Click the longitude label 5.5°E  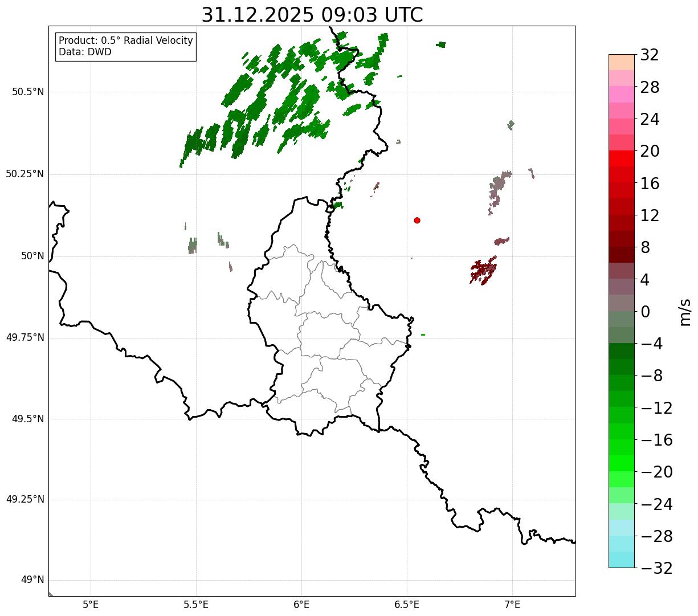pos(196,605)
